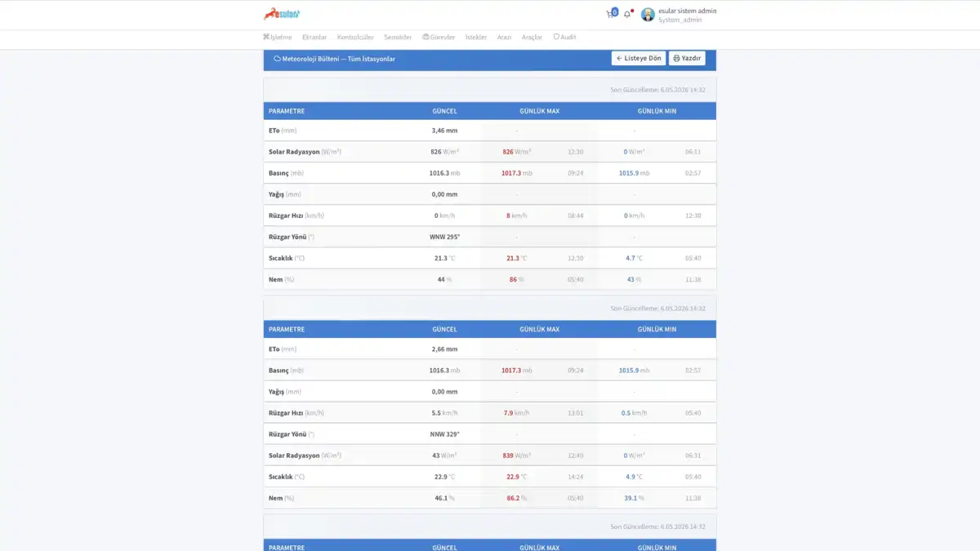Screen dimensions: 980x551
Task: Click the second table's GÜNLÜK MAX header
Action: (540, 330)
